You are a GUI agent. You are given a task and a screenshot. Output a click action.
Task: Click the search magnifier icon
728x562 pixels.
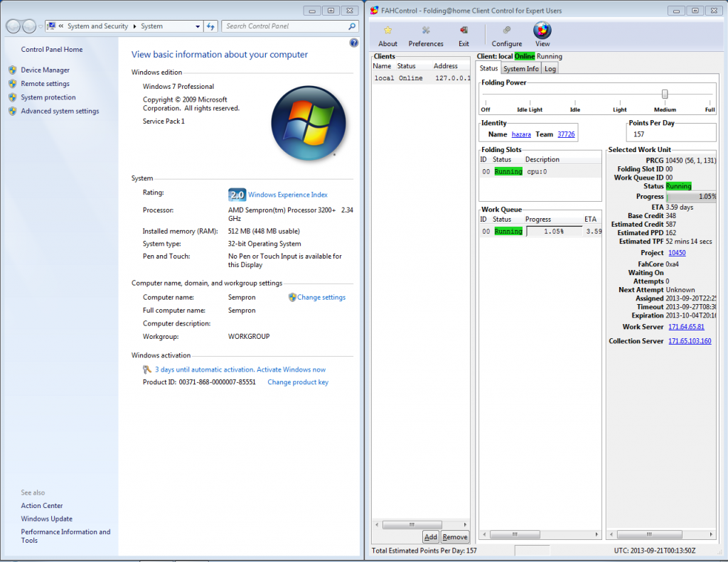pos(352,26)
